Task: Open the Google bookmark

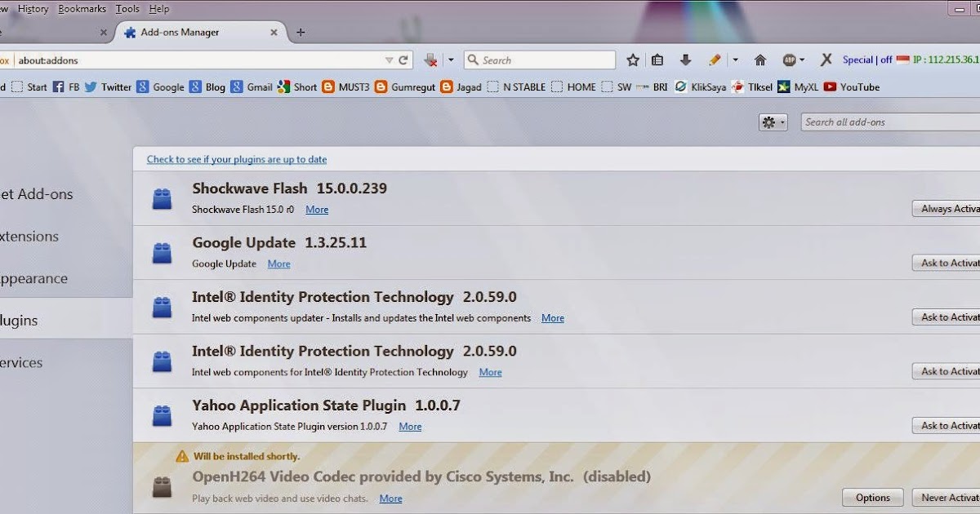Action: point(160,87)
